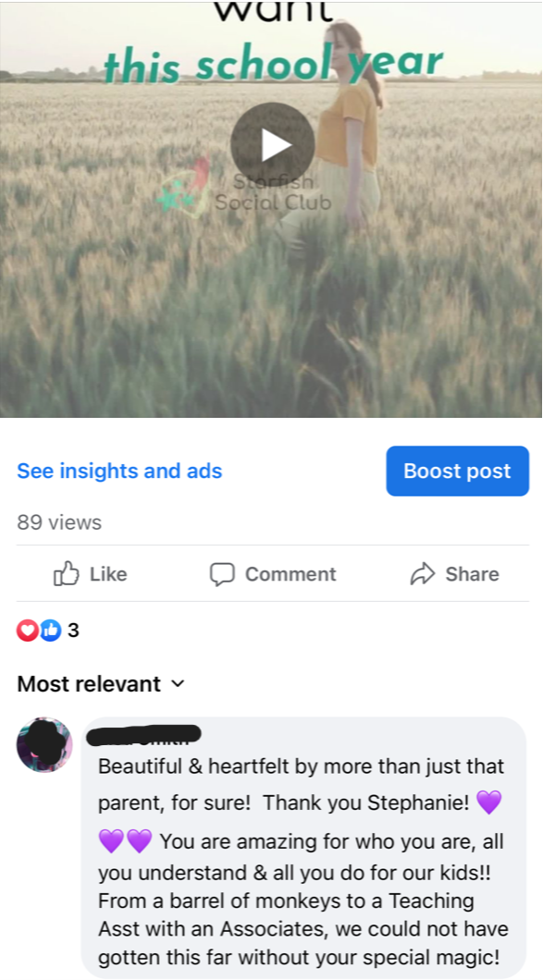The height and width of the screenshot is (980, 543).
Task: Click the commenter's redacted name
Action: pyautogui.click(x=144, y=736)
